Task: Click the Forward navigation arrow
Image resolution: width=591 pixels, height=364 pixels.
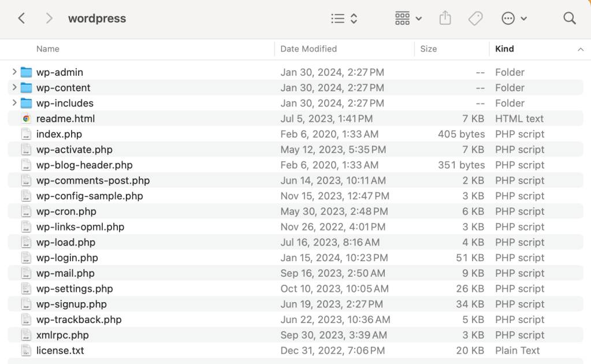Action: pyautogui.click(x=49, y=18)
